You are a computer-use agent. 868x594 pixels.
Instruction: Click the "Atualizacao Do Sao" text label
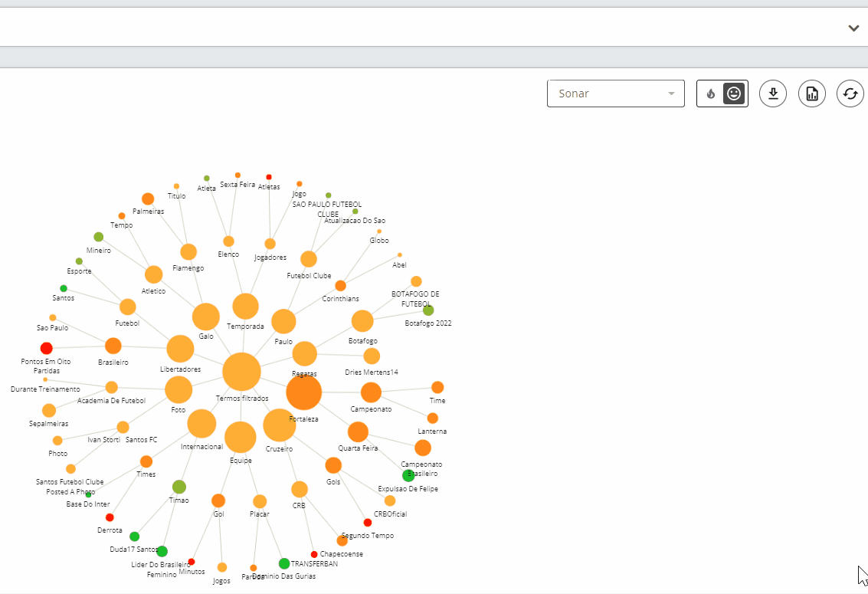[x=355, y=220]
